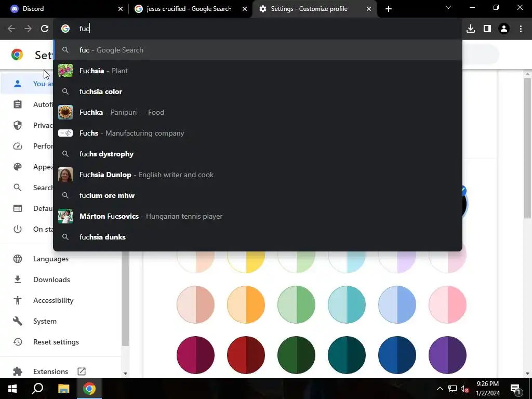This screenshot has height=399, width=532.
Task: Click the Languages globe icon
Action: tap(18, 259)
